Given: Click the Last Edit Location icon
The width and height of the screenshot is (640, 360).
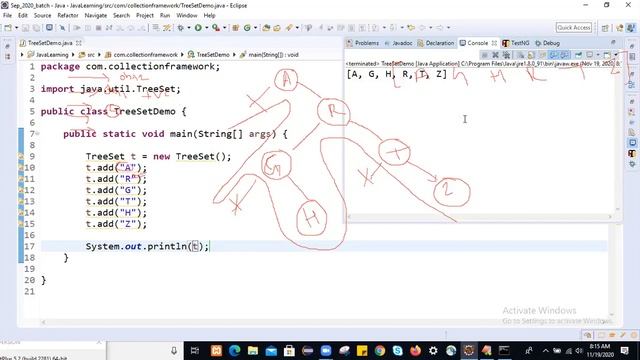Looking at the screenshot, I should point(411,28).
